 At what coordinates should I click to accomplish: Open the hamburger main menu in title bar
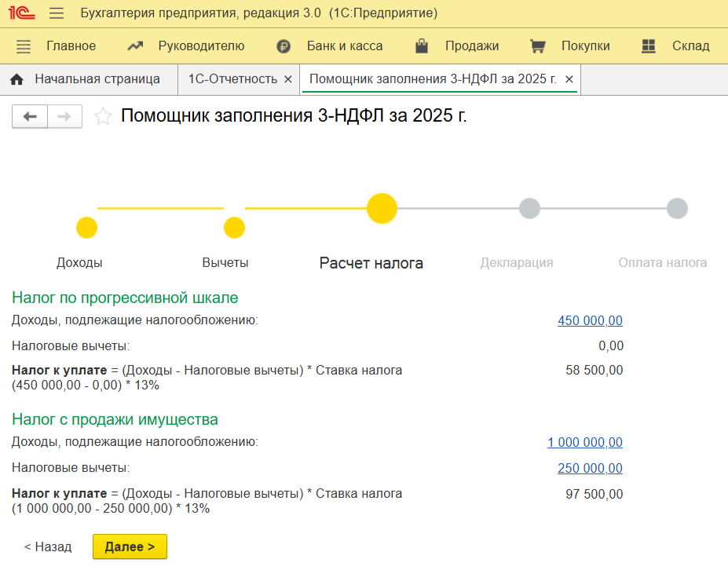pyautogui.click(x=57, y=13)
